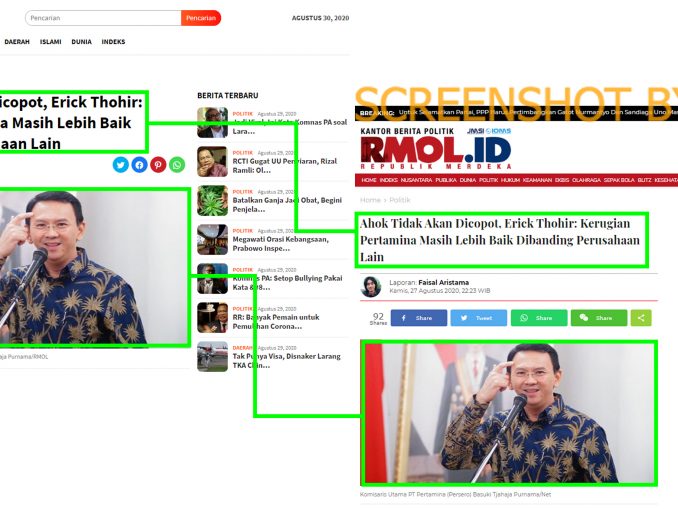Click INDEKS in RMOL red navigation bar

click(x=388, y=180)
